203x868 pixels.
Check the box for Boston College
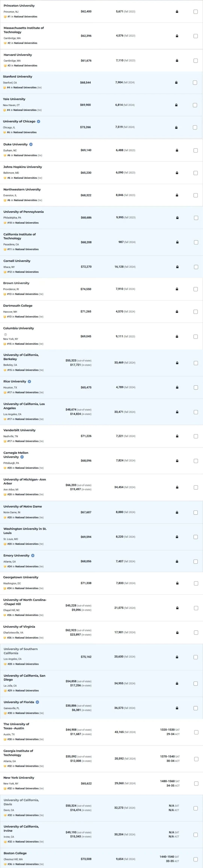click(196, 859)
